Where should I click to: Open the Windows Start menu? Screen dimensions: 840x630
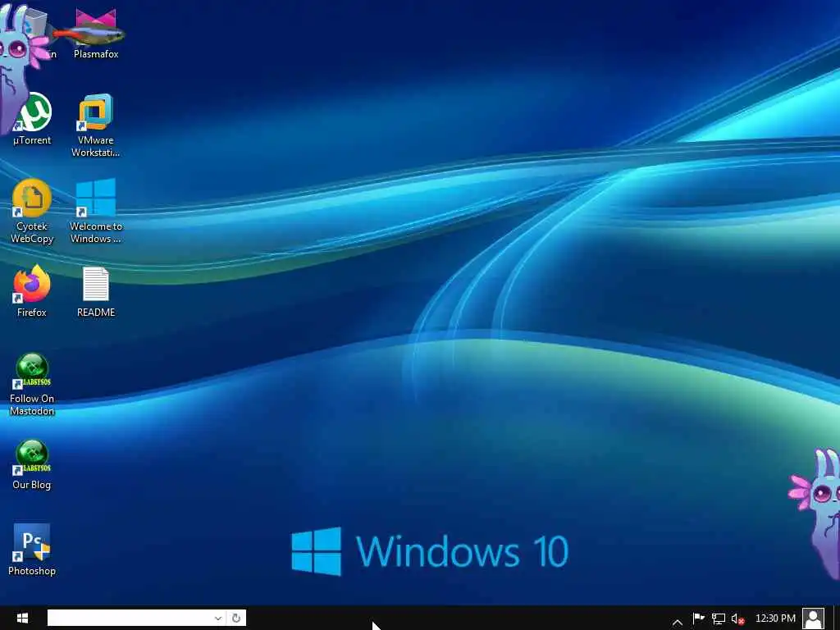(22, 619)
